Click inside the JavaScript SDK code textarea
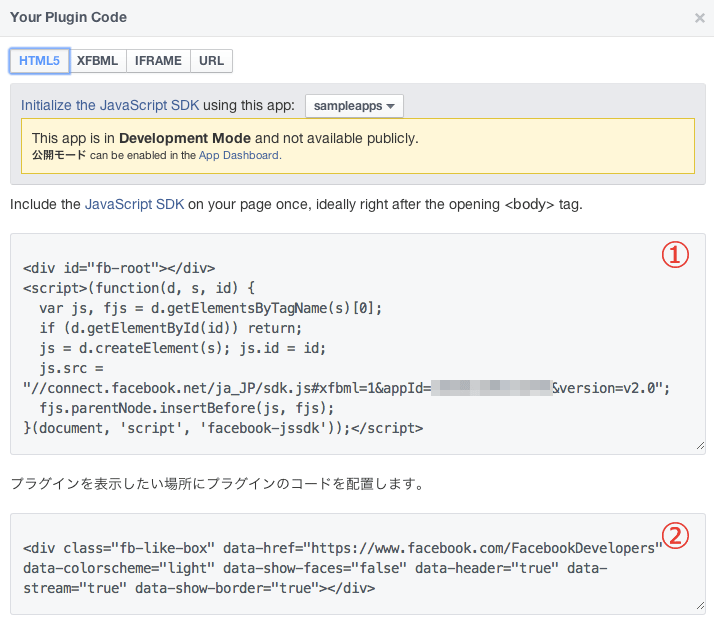This screenshot has height=634, width=714. click(358, 344)
